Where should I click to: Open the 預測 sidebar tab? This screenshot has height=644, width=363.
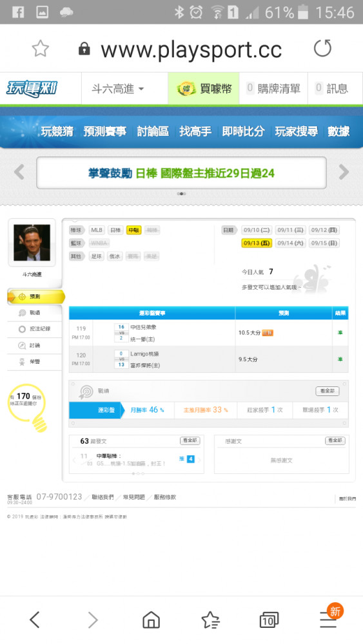tap(35, 296)
